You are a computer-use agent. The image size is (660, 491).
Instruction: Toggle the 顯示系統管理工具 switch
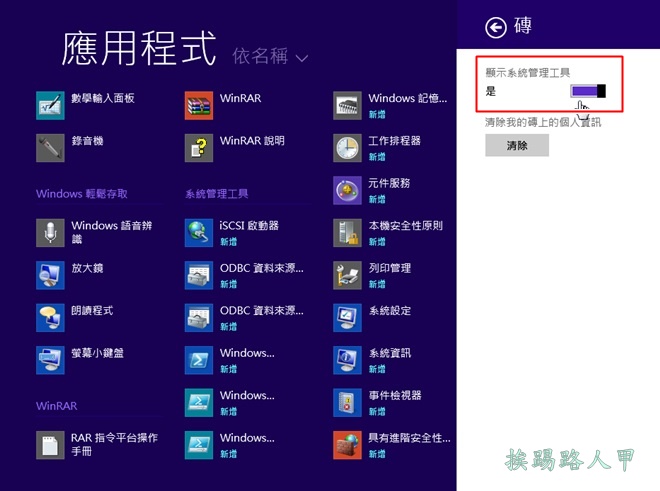coord(588,91)
